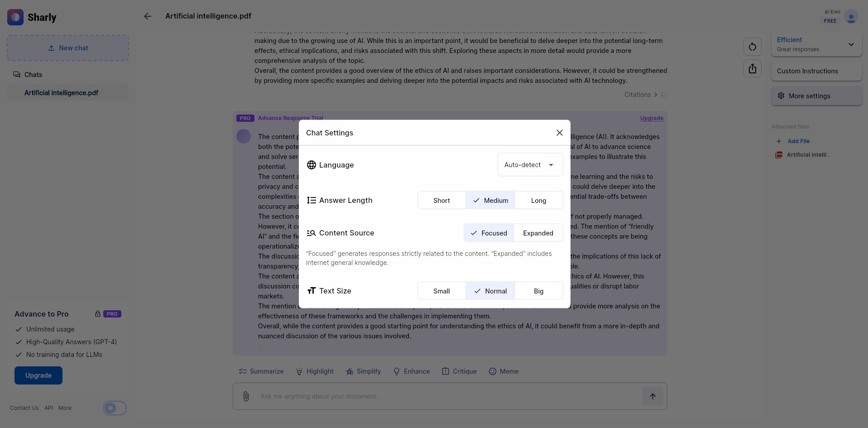868x428 pixels.
Task: Click the FREE plan badge
Action: pyautogui.click(x=830, y=21)
